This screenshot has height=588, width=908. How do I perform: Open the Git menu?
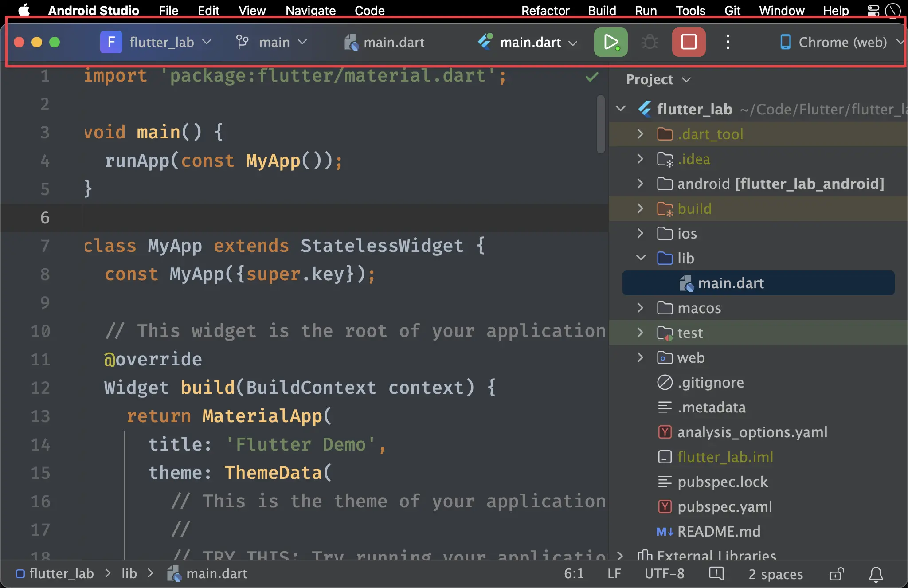732,10
